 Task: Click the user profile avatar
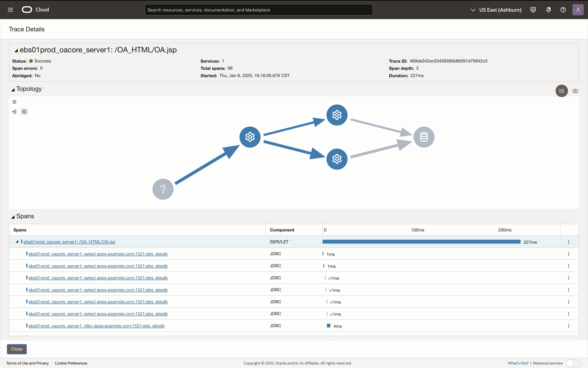coord(578,10)
